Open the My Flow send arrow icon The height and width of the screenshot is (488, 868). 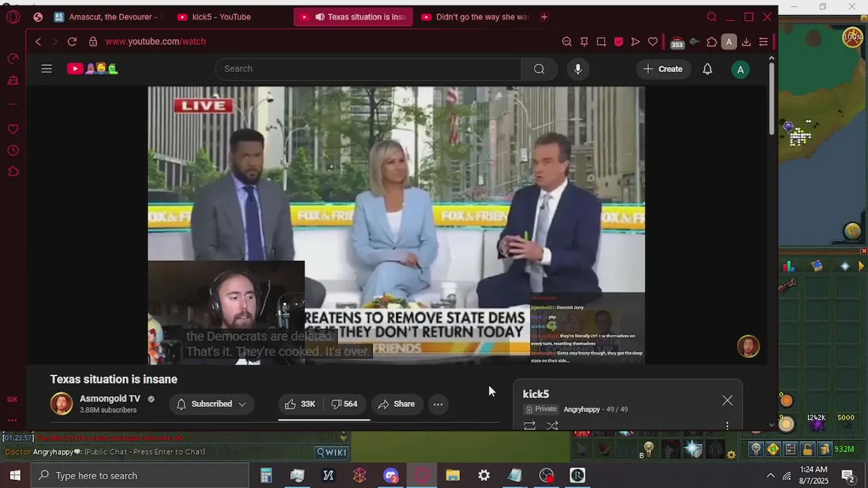(635, 41)
